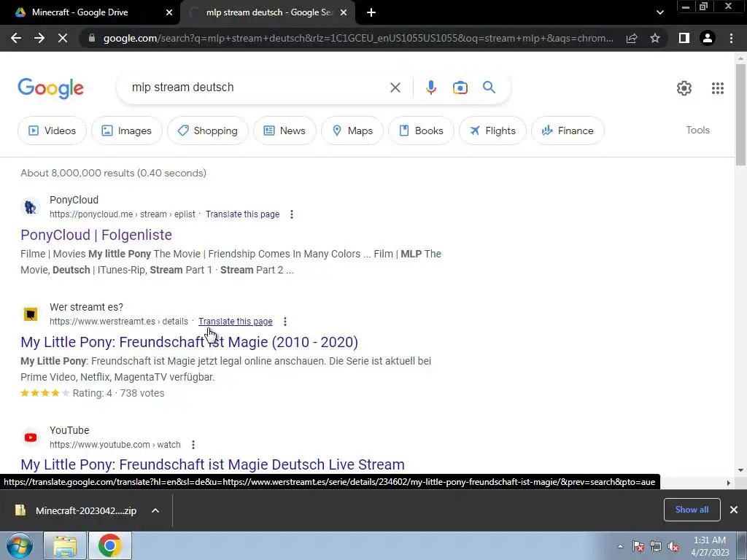747x560 pixels.
Task: Translate the PonyCloud page
Action: pyautogui.click(x=242, y=214)
